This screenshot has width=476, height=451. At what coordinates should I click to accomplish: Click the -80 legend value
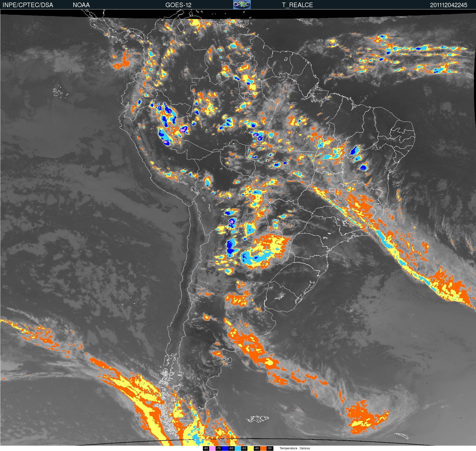206,448
